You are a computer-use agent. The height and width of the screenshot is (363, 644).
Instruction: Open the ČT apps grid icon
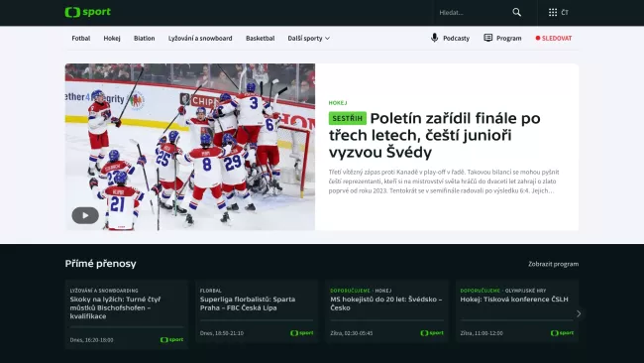553,12
